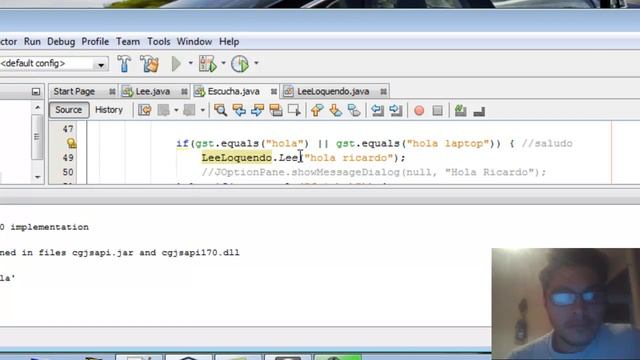The image size is (640, 360).
Task: Toggle Bookmark icon in editor toolbar
Action: (x=354, y=110)
